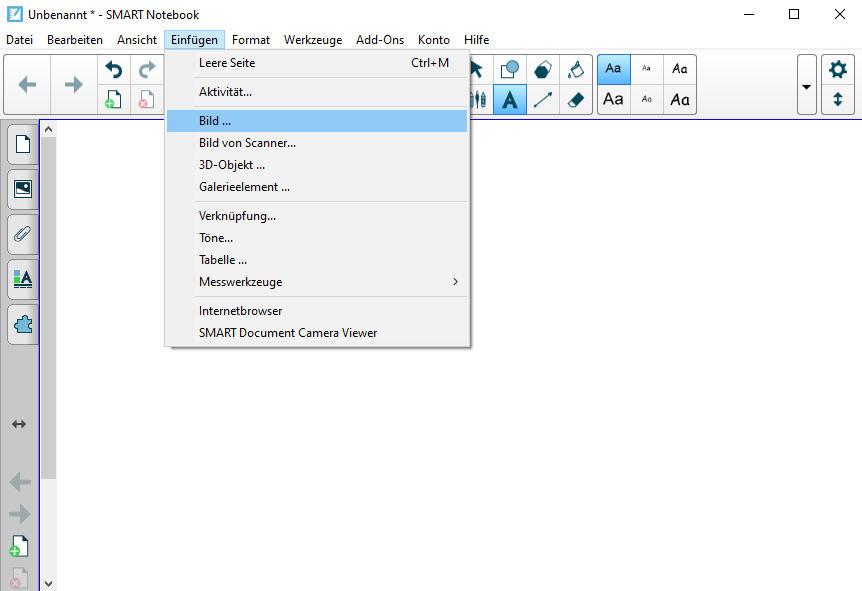Select the Line tool

pos(543,100)
